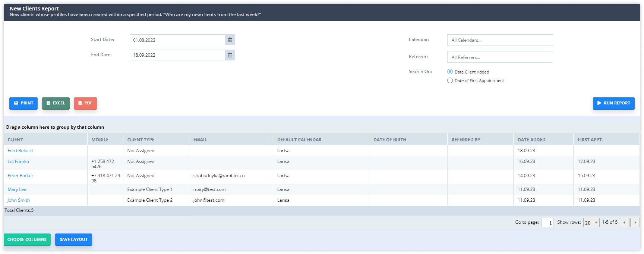Screen dimensions: 644x254
Task: Open the Start Date calendar picker icon
Action: (230, 40)
